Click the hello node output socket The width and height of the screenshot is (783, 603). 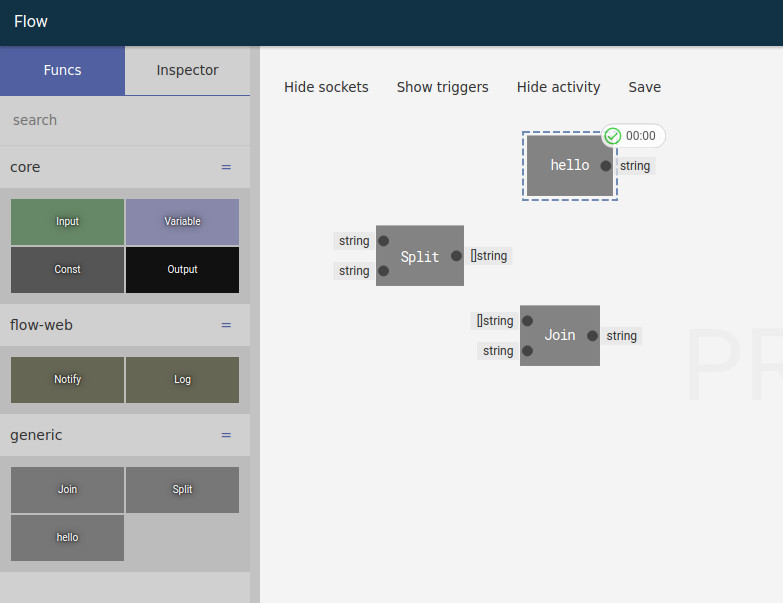point(606,166)
